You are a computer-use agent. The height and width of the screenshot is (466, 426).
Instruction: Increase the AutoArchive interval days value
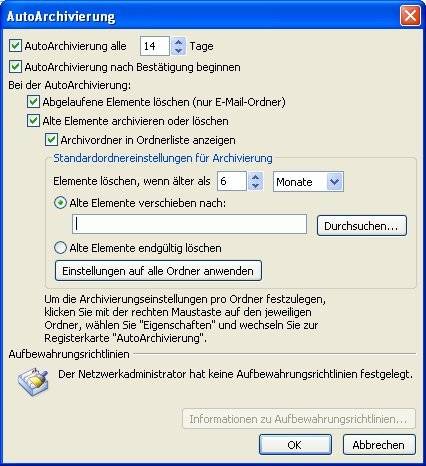tap(179, 42)
